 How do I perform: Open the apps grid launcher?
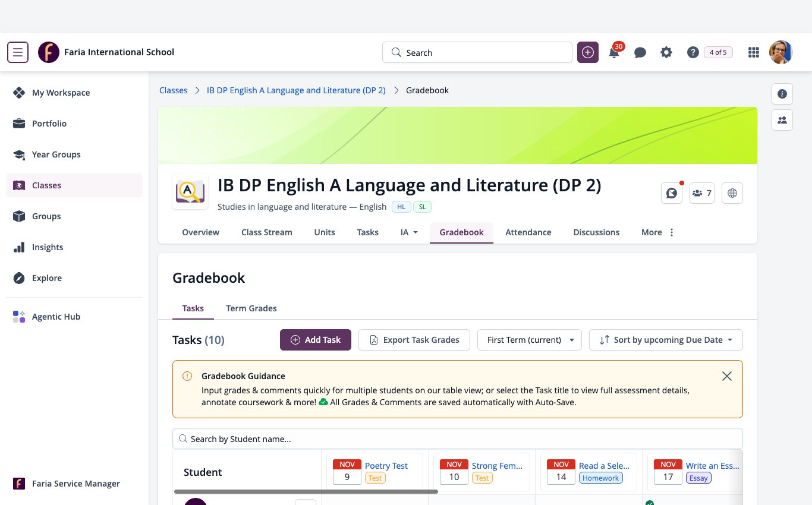click(754, 52)
